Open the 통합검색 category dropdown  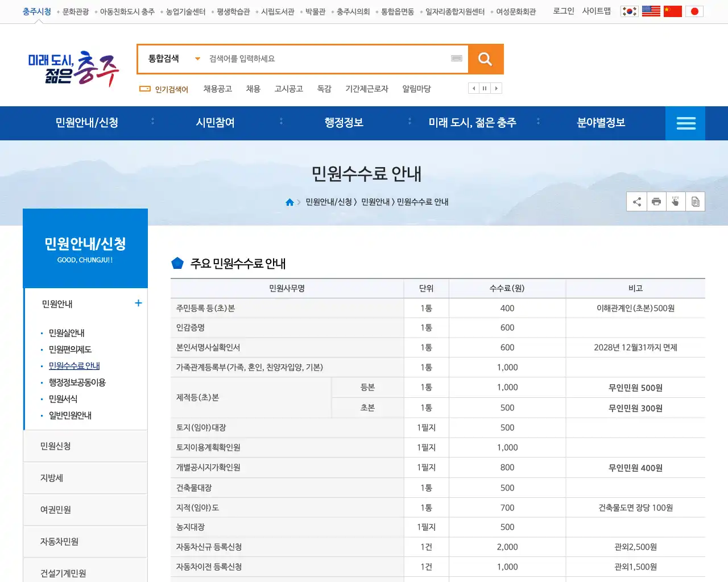[x=174, y=59]
